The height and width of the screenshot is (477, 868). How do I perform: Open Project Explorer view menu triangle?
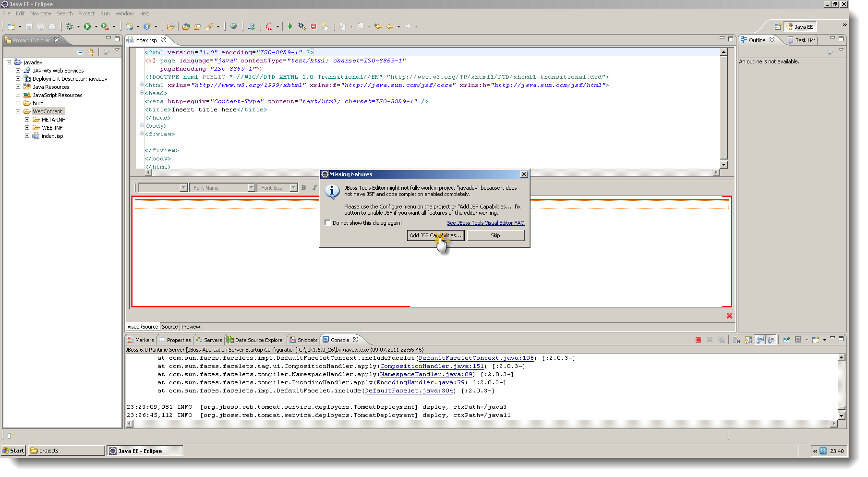117,50
